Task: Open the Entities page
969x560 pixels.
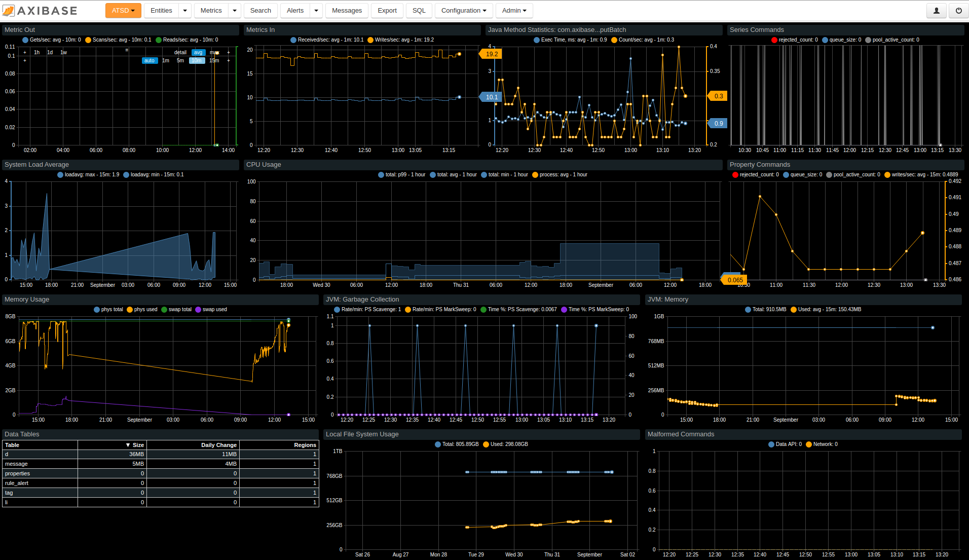Action: coord(161,11)
